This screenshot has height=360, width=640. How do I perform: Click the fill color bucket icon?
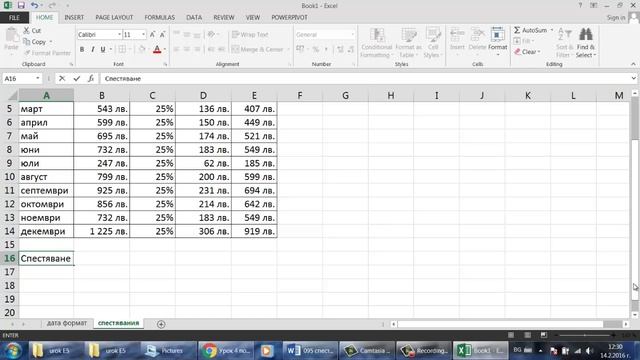(x=142, y=49)
